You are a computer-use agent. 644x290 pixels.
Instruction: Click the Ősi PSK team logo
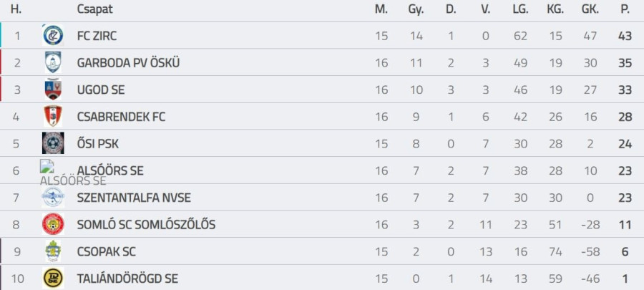[x=52, y=143]
